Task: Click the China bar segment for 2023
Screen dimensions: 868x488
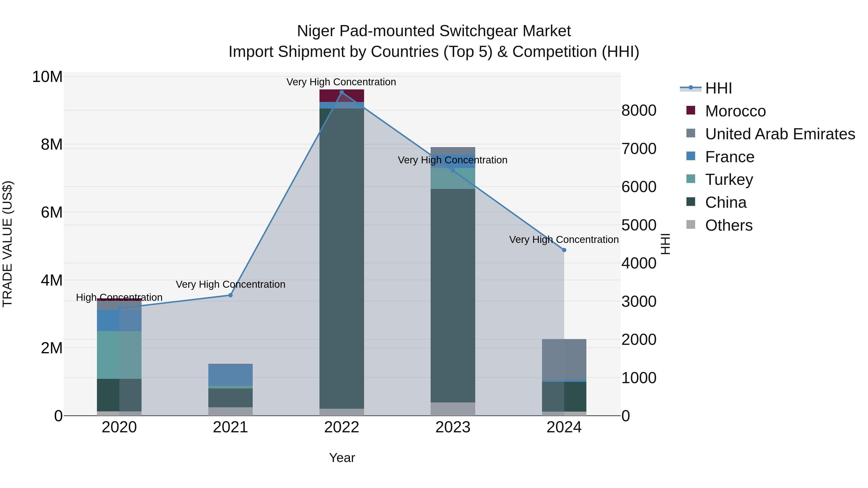Action: [x=453, y=296]
